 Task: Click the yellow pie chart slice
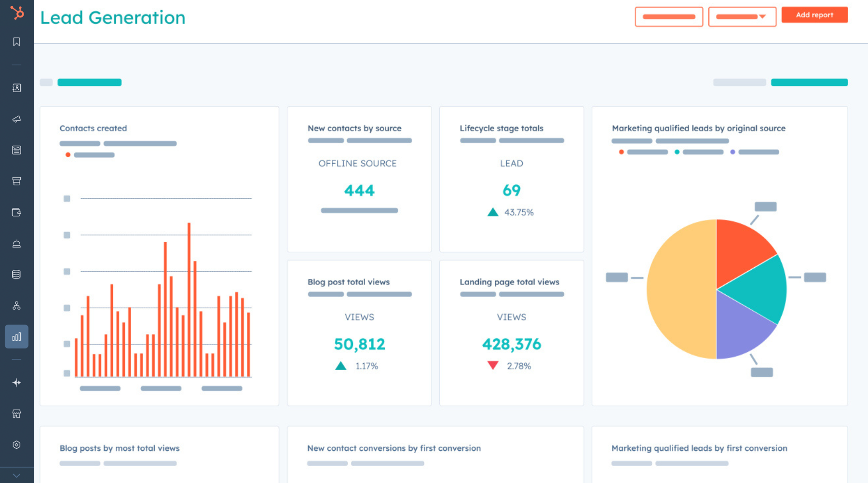coord(680,290)
